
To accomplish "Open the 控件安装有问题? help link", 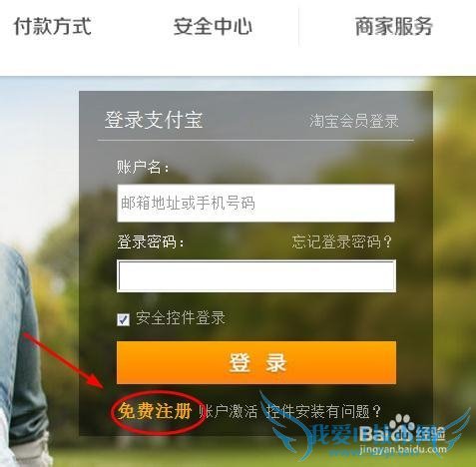I will (x=323, y=412).
